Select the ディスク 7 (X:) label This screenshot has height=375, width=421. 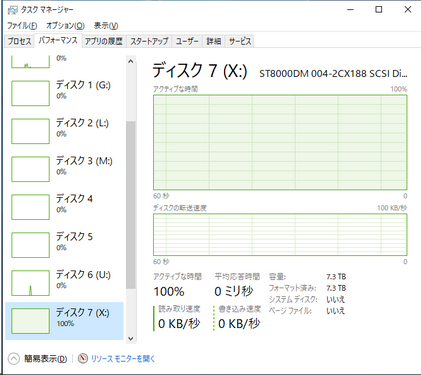[82, 313]
